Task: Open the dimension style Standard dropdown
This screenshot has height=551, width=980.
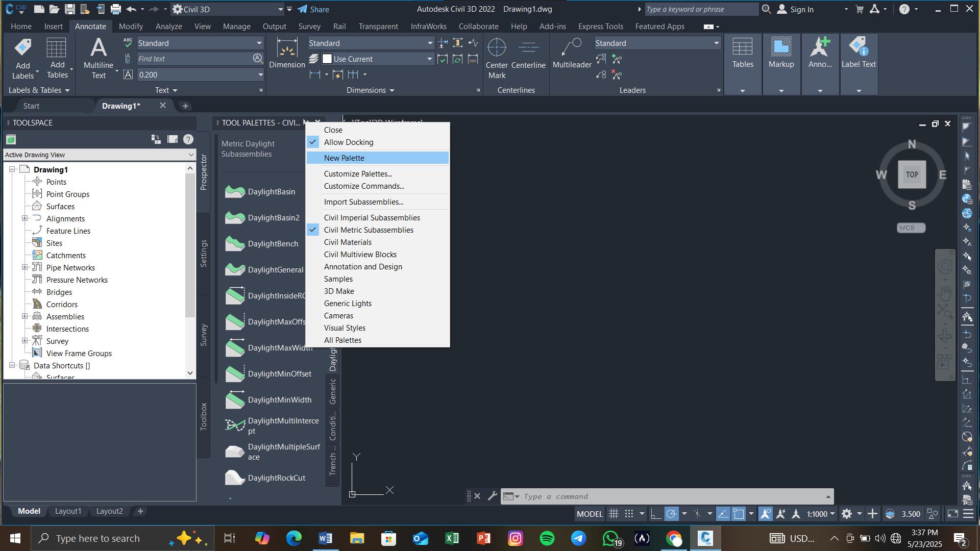Action: (430, 43)
